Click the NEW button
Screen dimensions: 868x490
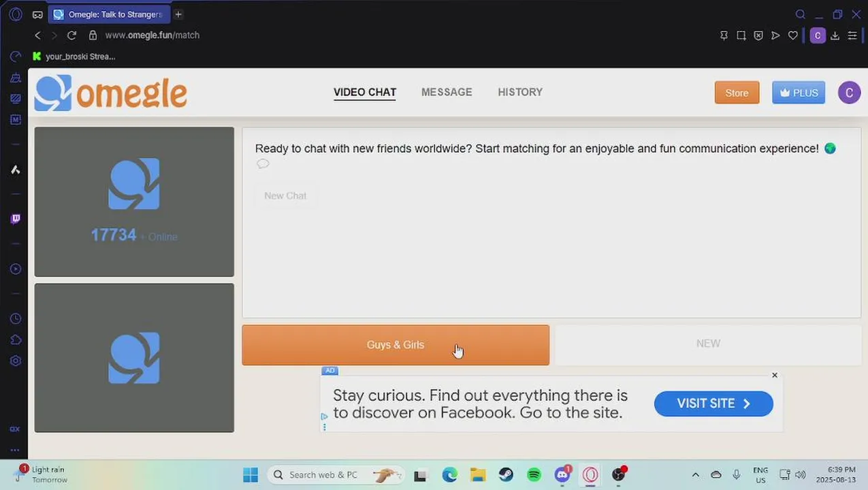point(708,344)
